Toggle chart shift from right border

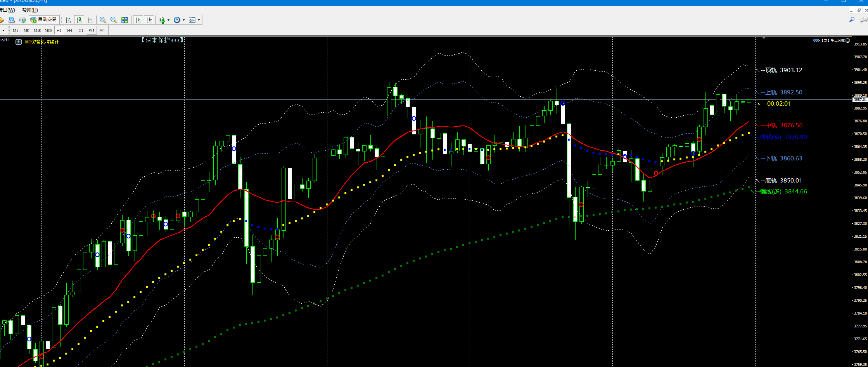click(149, 20)
